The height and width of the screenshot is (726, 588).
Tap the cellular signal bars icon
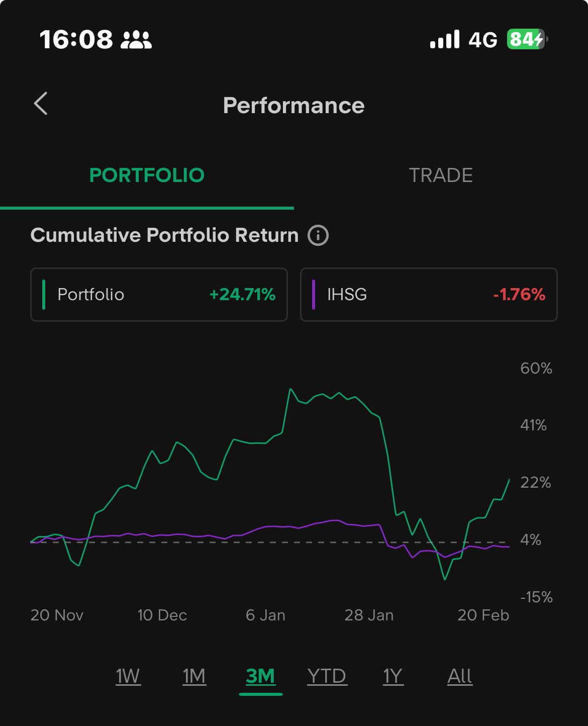click(445, 39)
